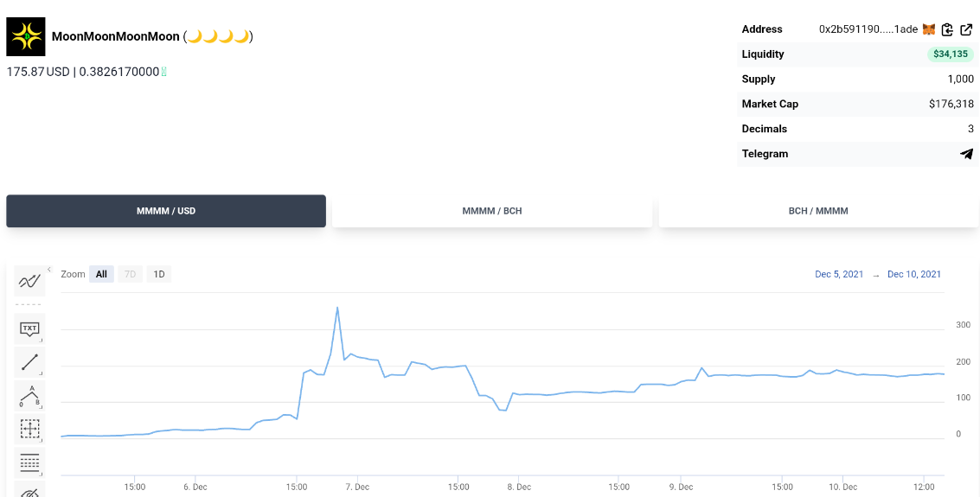Toggle annotations visibility eye icon
Screen dimensions: 980x497
(29, 491)
